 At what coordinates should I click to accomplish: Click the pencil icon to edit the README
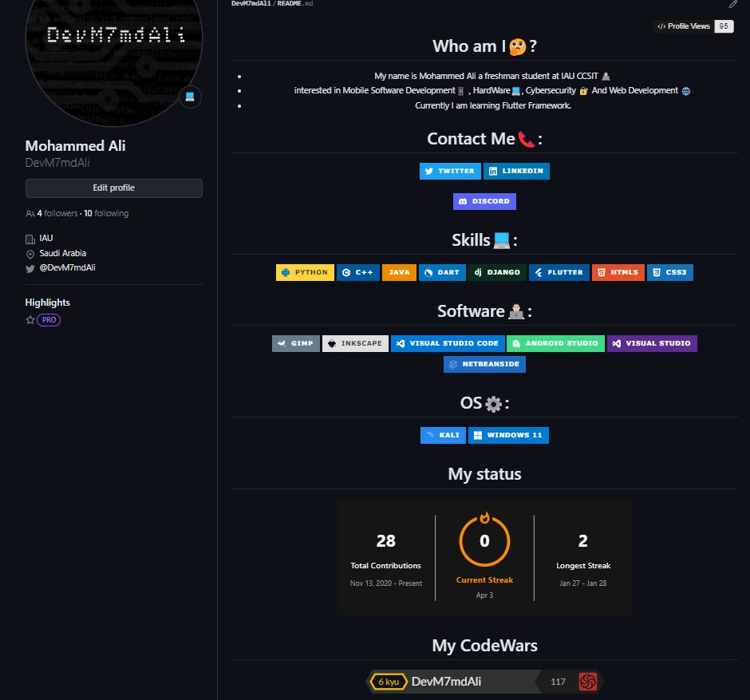[732, 4]
